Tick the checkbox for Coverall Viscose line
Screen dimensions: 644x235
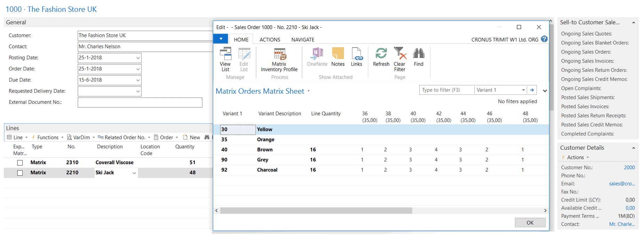[x=20, y=163]
